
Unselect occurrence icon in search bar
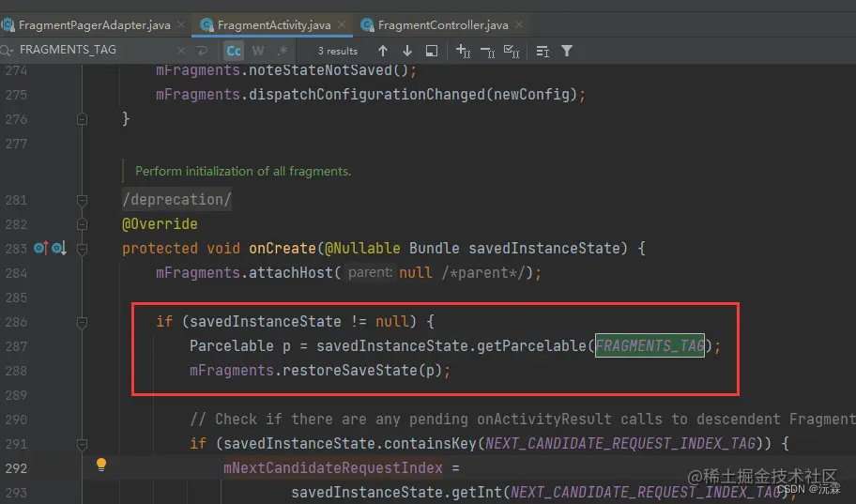pyautogui.click(x=487, y=52)
